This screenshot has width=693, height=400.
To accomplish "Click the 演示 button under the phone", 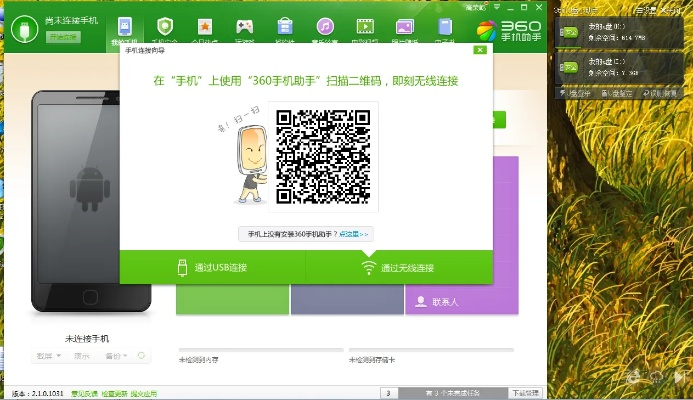I will 81,356.
